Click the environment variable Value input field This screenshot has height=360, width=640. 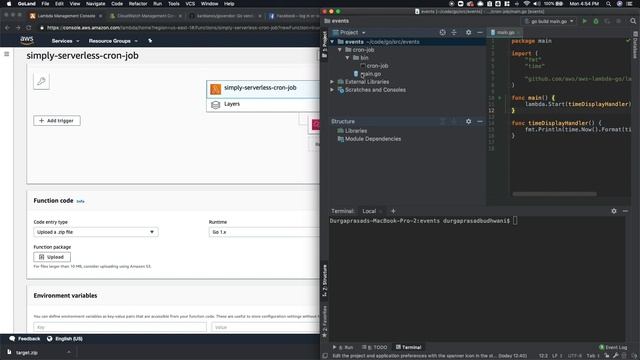click(x=265, y=327)
